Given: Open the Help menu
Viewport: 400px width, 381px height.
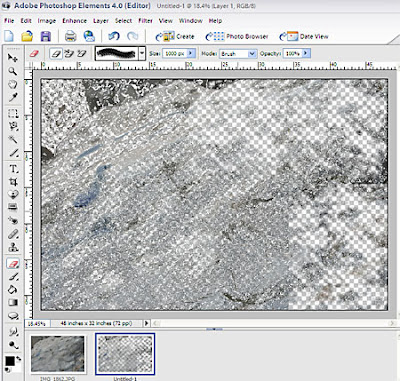Looking at the screenshot, I should point(215,21).
